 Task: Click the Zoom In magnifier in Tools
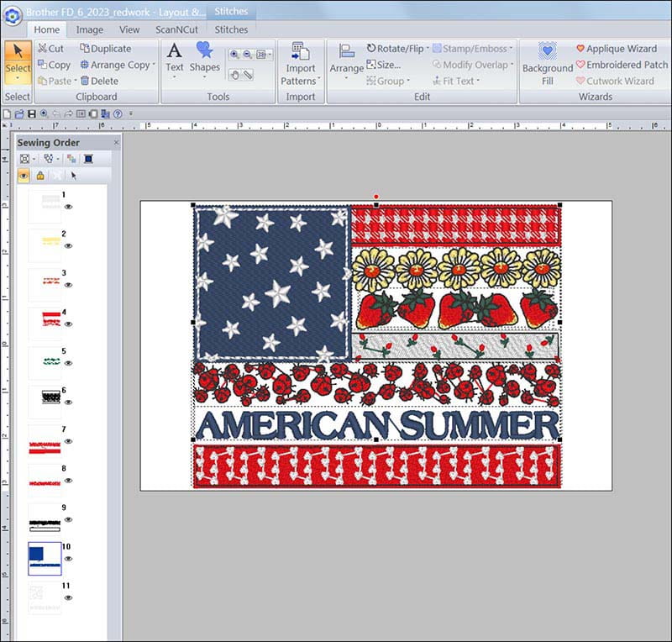234,54
